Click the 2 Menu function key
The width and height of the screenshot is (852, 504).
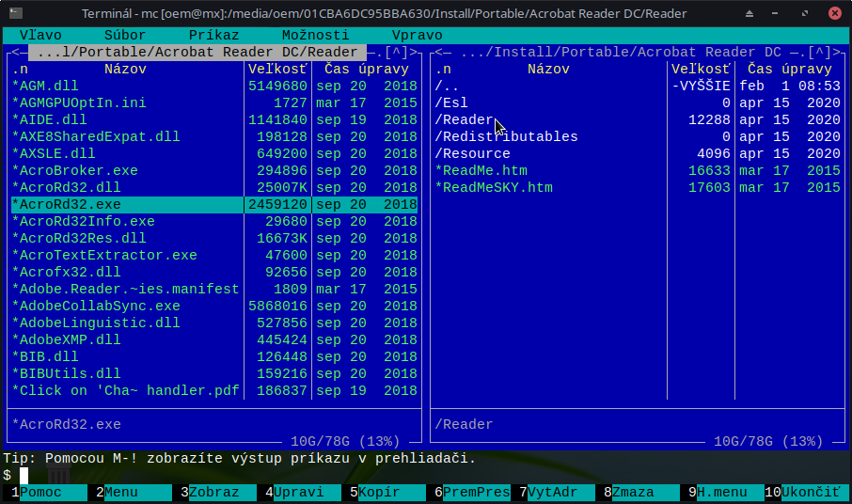(130, 493)
